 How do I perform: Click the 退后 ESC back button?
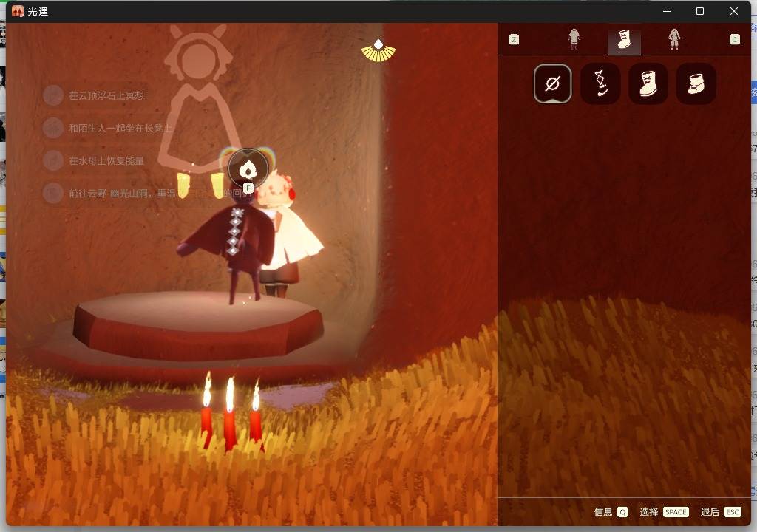click(x=721, y=512)
